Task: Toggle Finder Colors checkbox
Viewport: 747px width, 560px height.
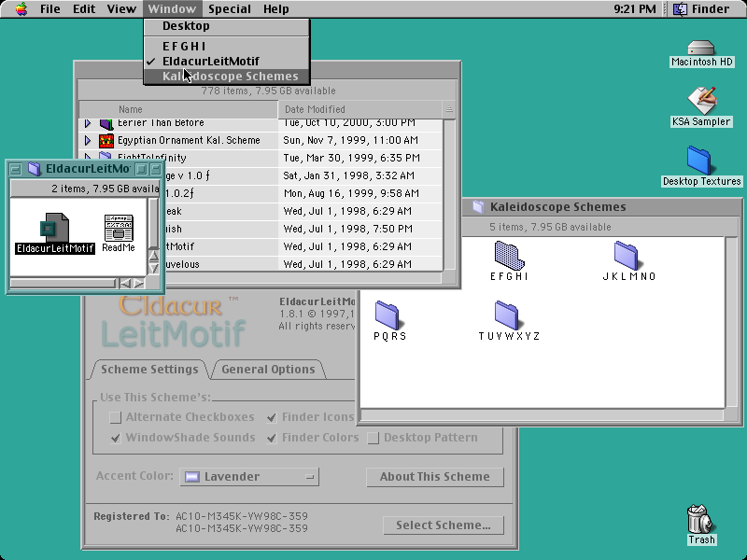Action: 272,438
